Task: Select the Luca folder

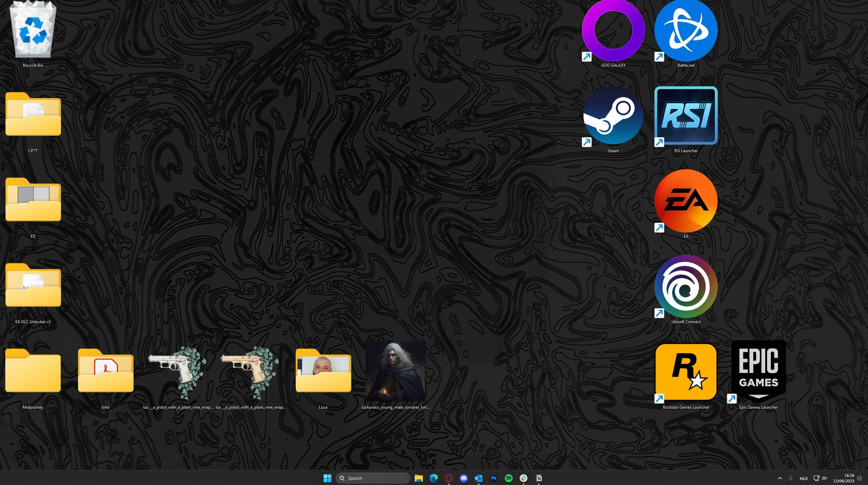Action: coord(323,371)
